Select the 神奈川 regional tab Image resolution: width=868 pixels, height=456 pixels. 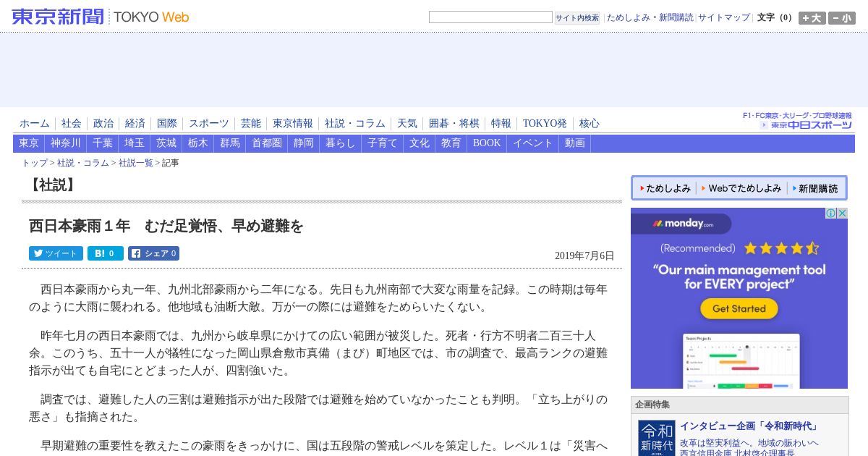pos(66,143)
